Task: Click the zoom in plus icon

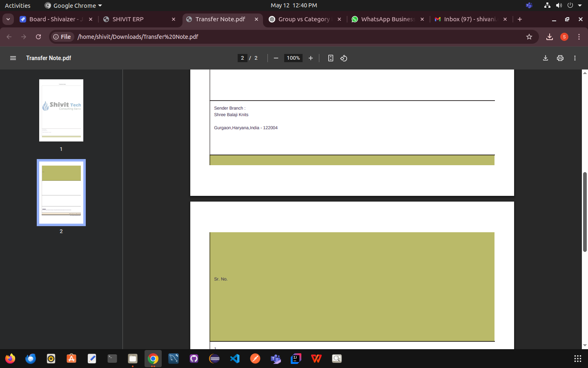Action: click(x=311, y=58)
